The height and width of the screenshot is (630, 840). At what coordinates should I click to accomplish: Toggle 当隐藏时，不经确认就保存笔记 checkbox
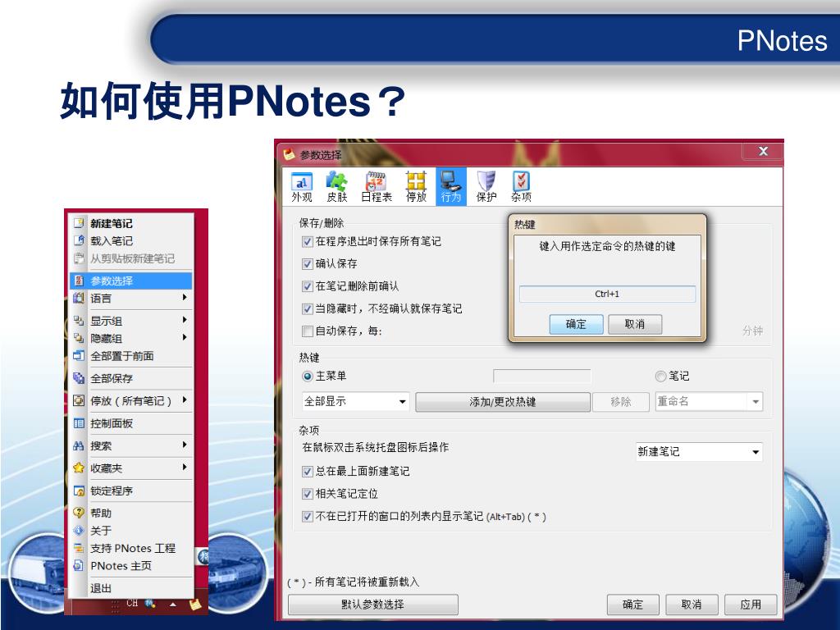307,309
